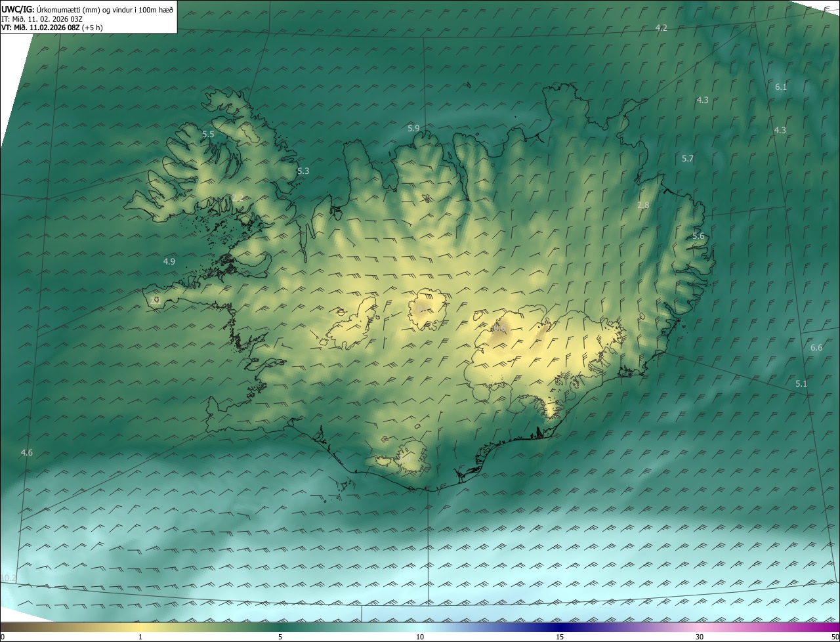
Task: Click the 6.1 value label
Action: point(781,87)
